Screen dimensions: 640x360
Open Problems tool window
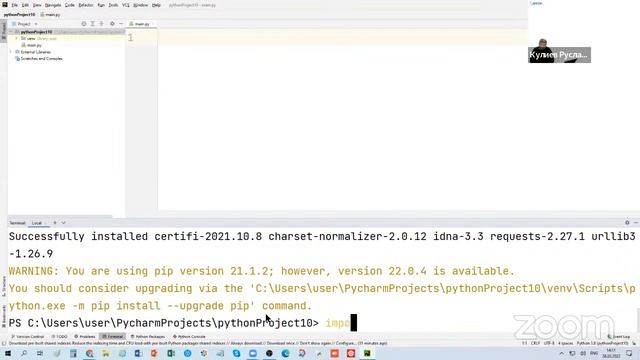(x=85, y=337)
